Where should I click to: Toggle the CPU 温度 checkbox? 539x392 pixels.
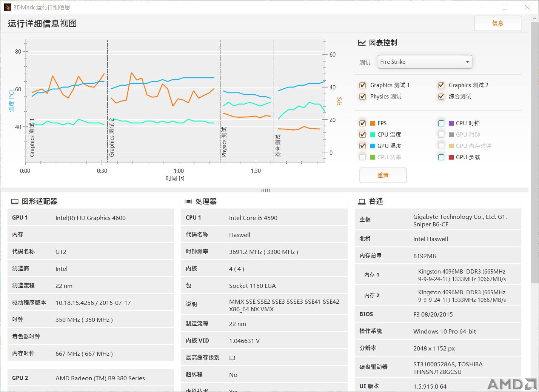(363, 135)
